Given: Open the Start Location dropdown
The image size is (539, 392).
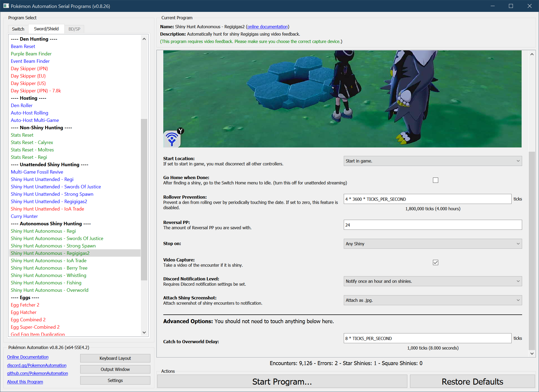Looking at the screenshot, I should (432, 161).
